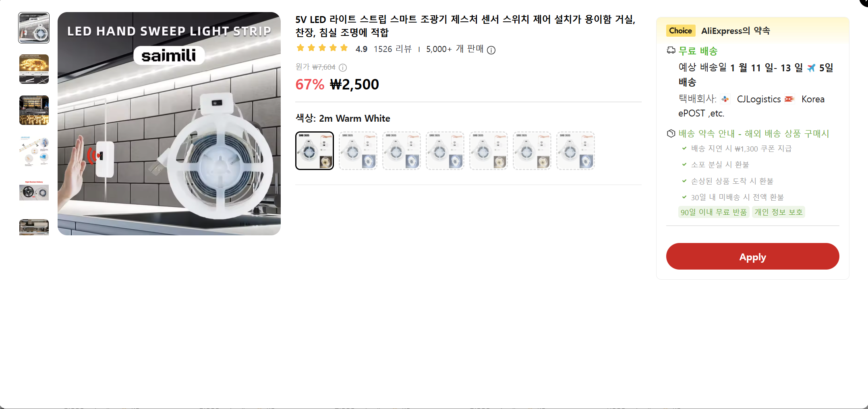Image resolution: width=868 pixels, height=409 pixels.
Task: Click the Choice badge label
Action: 680,31
